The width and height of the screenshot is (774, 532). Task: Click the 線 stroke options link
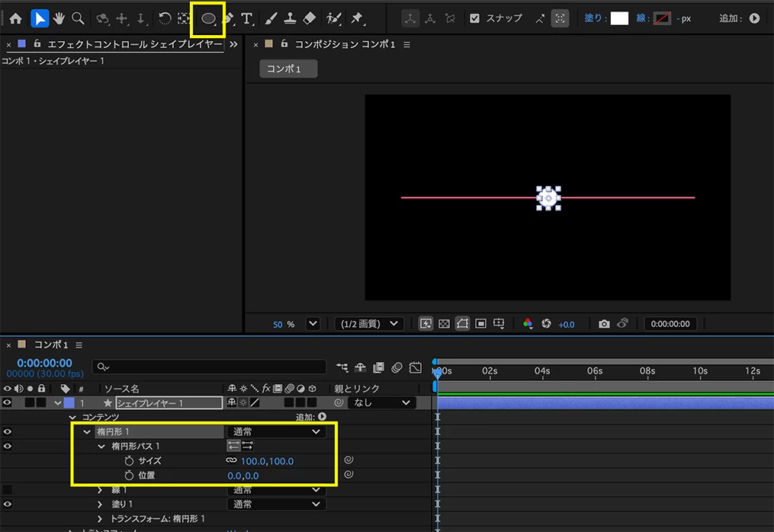tap(641, 19)
